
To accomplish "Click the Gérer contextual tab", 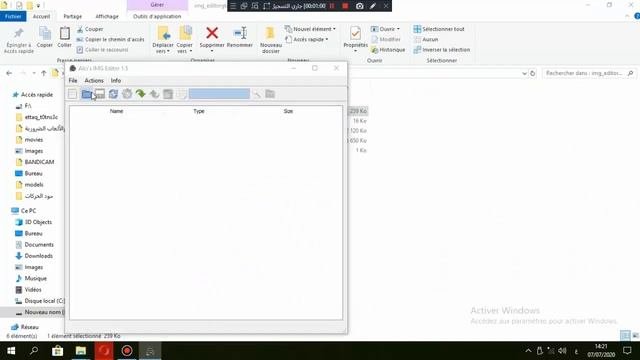I will 157,5.
